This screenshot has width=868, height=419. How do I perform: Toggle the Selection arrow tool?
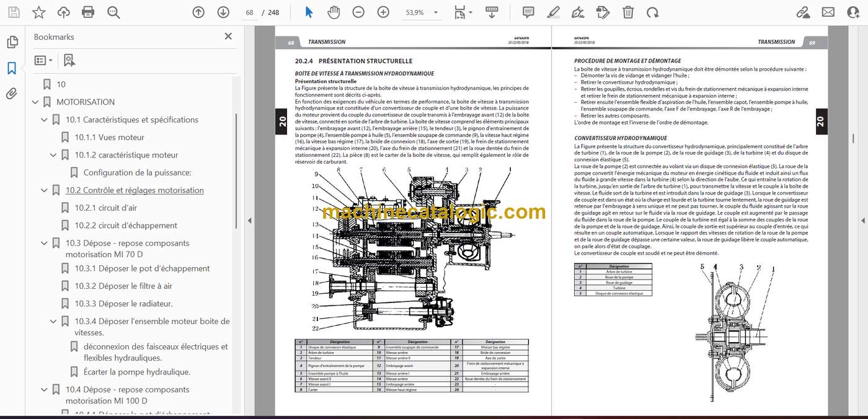(x=309, y=12)
